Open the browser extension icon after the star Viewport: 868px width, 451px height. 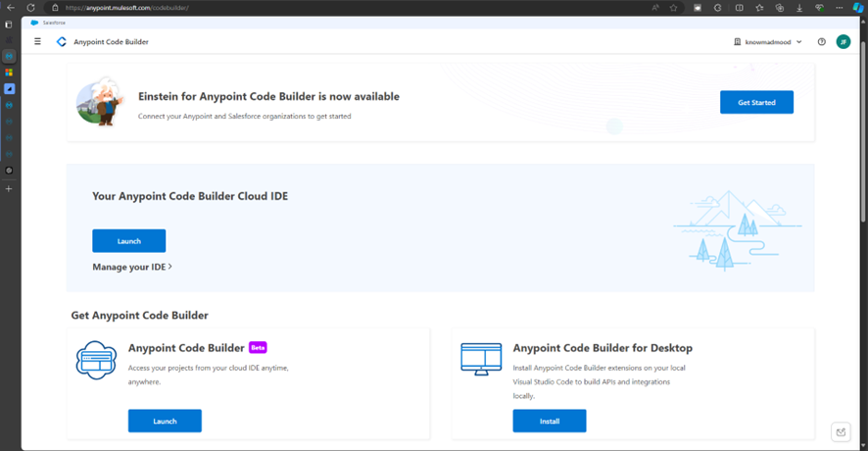pos(698,8)
